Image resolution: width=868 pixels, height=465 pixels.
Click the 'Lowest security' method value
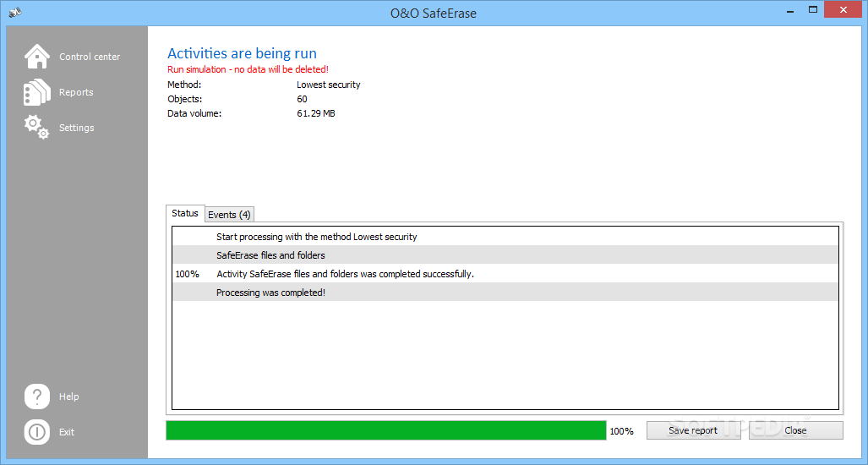click(328, 85)
